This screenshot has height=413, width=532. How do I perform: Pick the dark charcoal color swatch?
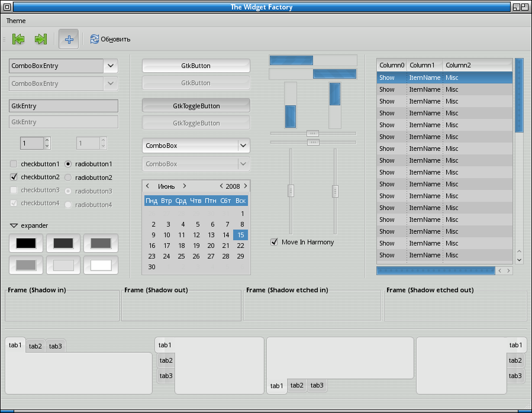coord(63,243)
